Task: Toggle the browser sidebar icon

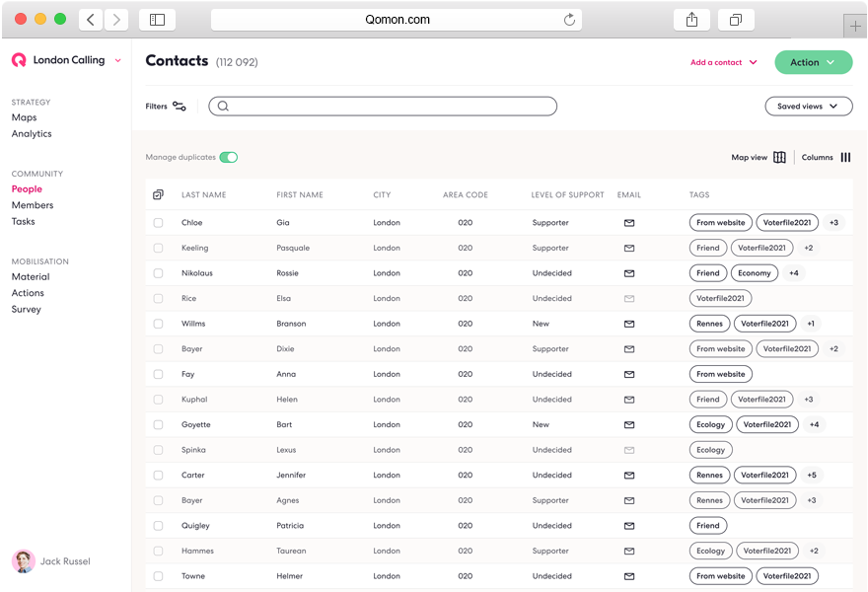Action: [157, 20]
